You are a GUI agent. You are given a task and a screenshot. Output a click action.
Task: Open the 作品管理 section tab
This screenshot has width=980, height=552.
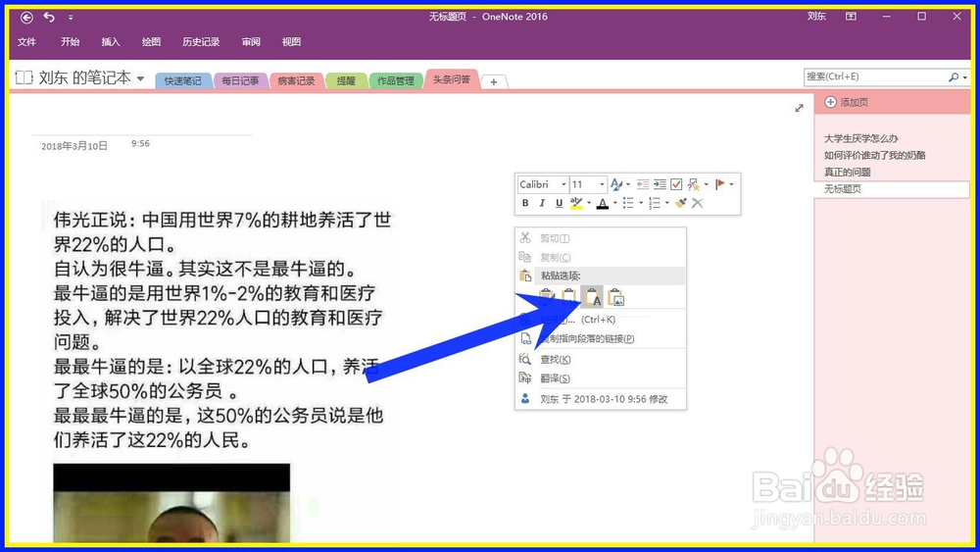396,80
